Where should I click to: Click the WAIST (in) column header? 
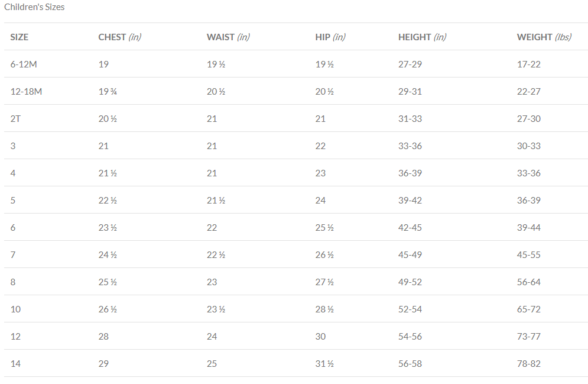coord(228,37)
